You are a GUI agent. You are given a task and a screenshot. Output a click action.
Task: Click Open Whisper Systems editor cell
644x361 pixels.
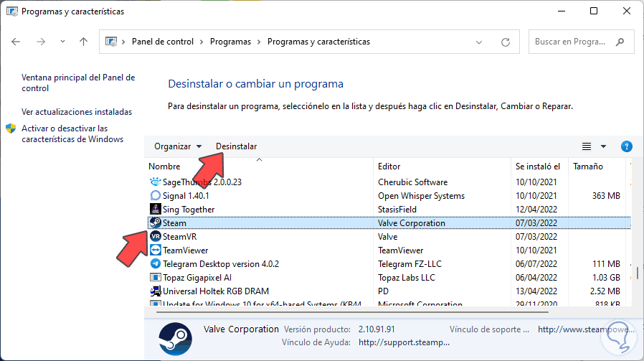pyautogui.click(x=421, y=196)
